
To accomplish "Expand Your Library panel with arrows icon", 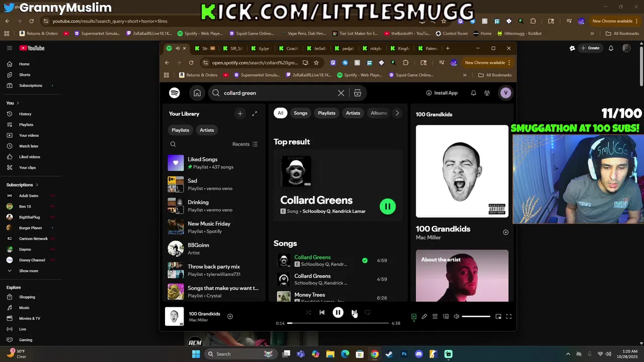I will click(x=255, y=114).
